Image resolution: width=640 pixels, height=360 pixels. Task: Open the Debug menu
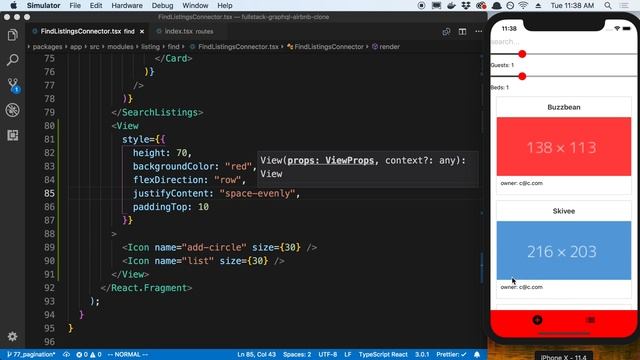click(x=162, y=6)
